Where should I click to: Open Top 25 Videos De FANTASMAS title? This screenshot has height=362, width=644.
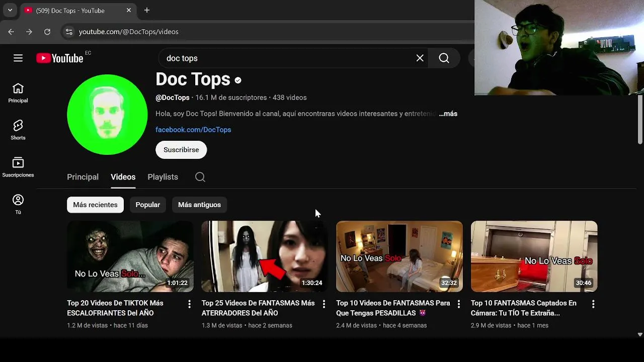[x=258, y=308]
